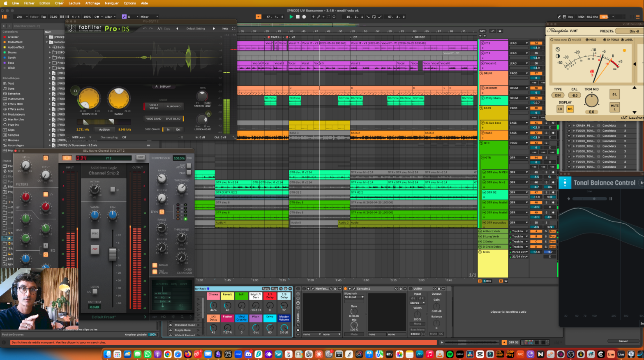Select Wide Band processing in Pro-DS
Viewport: 644px width, 360px height.
(x=154, y=119)
